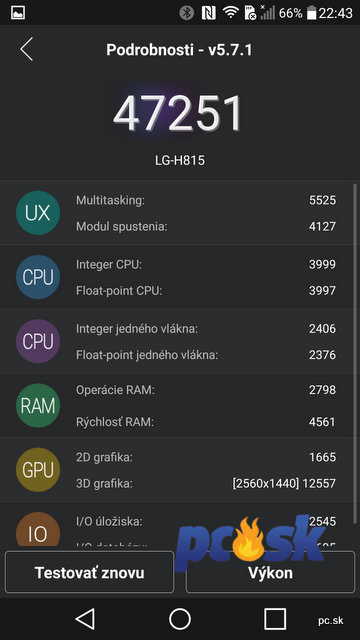
Task: Tap the purple CPU single-thread icon
Action: click(x=38, y=341)
